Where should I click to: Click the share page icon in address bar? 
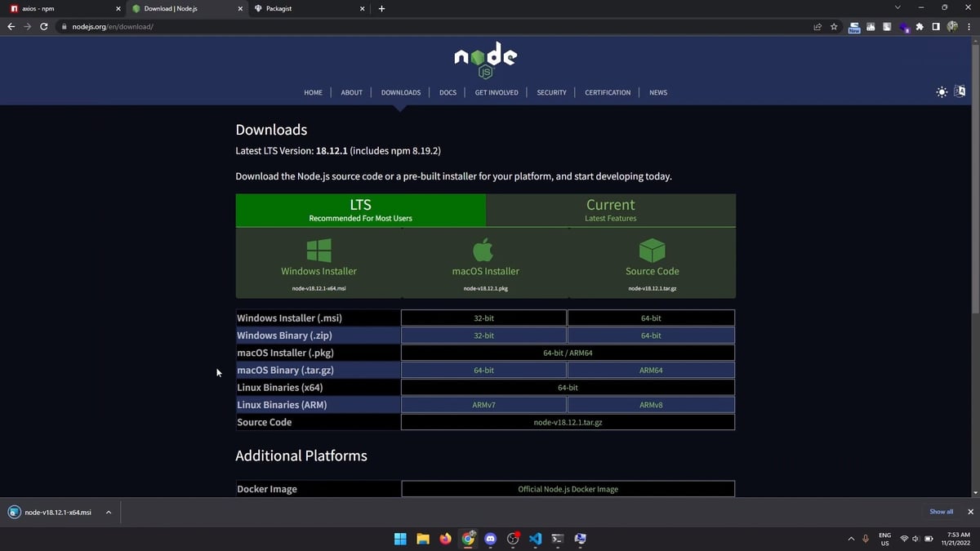[817, 26]
